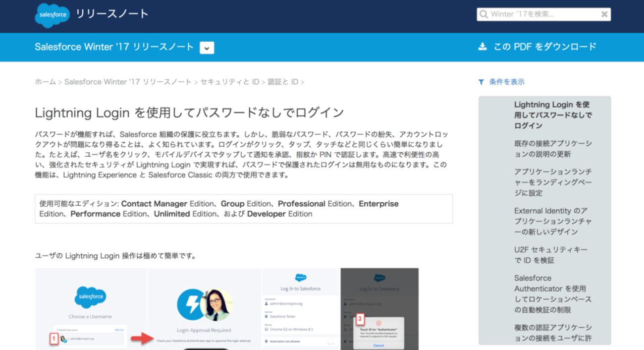Click the Salesforce Winter '17 リリースノート bar title
Viewport: 644px width, 350px height.
click(x=114, y=47)
